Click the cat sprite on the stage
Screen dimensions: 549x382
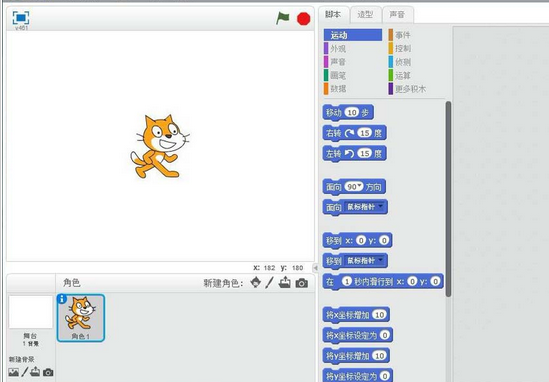pos(159,146)
